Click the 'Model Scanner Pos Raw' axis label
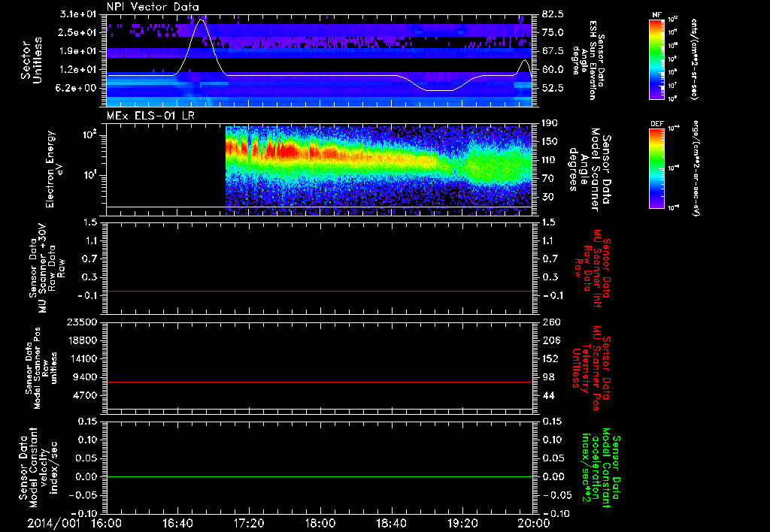Screen dimensions: 770x532 click(41, 368)
